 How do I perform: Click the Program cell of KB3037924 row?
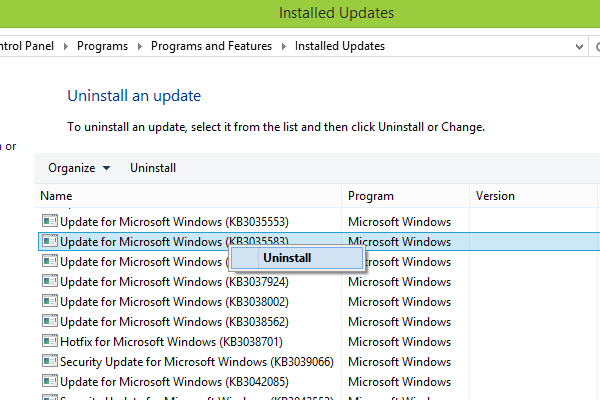(399, 282)
